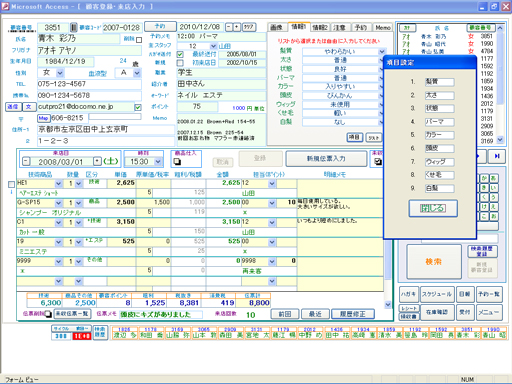Click the メニュー button
Viewport: 512px width, 384px height.
pyautogui.click(x=489, y=312)
